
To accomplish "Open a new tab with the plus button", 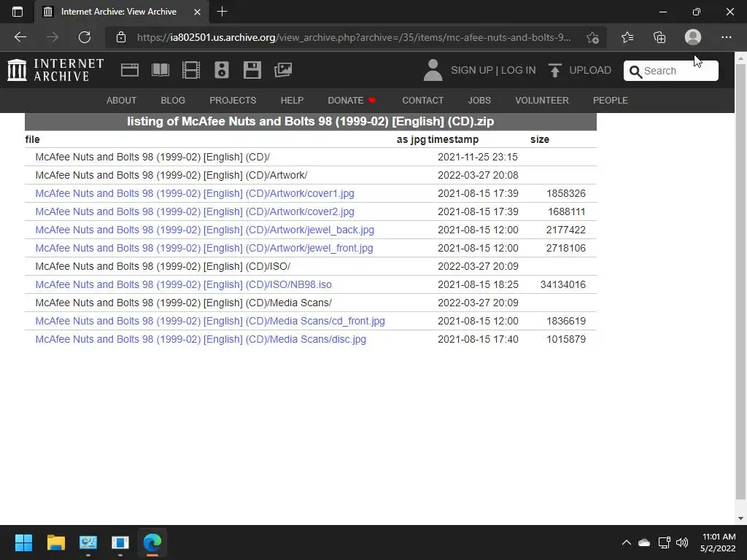I will (222, 12).
